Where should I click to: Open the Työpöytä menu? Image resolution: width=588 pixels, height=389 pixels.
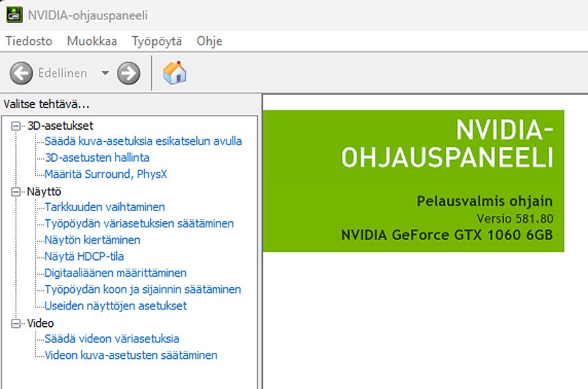point(157,41)
